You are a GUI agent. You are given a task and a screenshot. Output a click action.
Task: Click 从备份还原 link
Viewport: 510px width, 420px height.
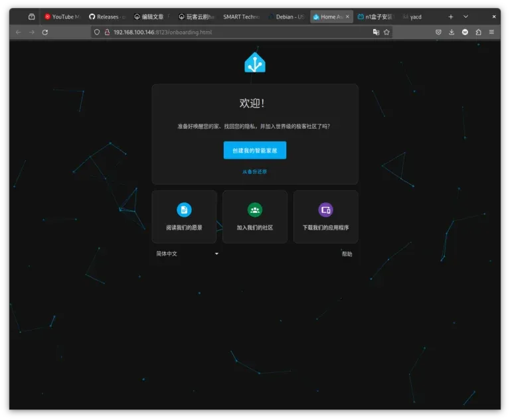pyautogui.click(x=255, y=172)
